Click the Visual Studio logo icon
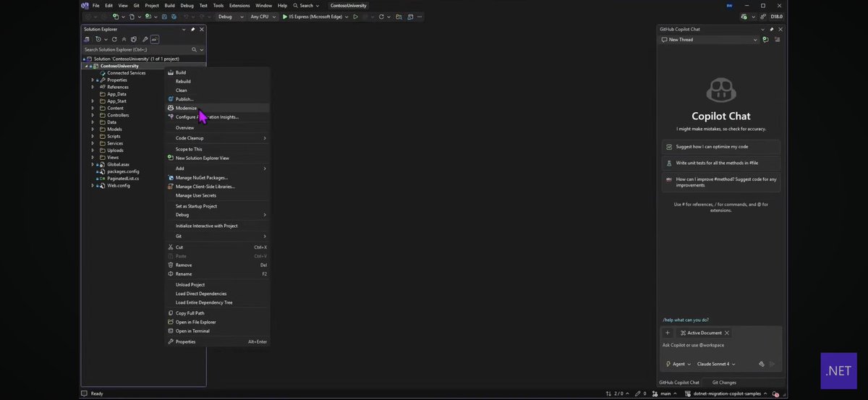 85,5
